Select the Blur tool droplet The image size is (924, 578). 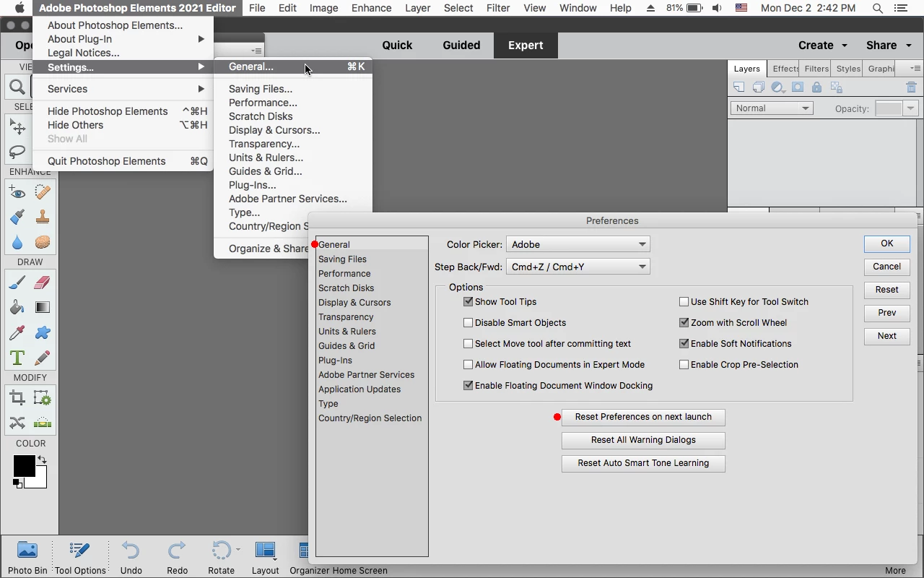(17, 242)
